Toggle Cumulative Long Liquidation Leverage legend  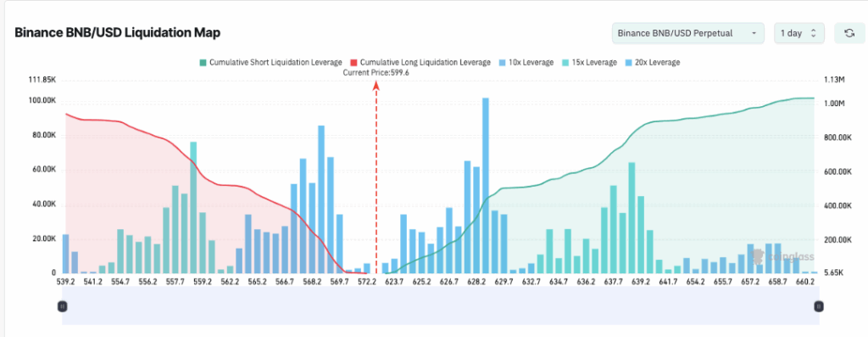click(x=420, y=63)
